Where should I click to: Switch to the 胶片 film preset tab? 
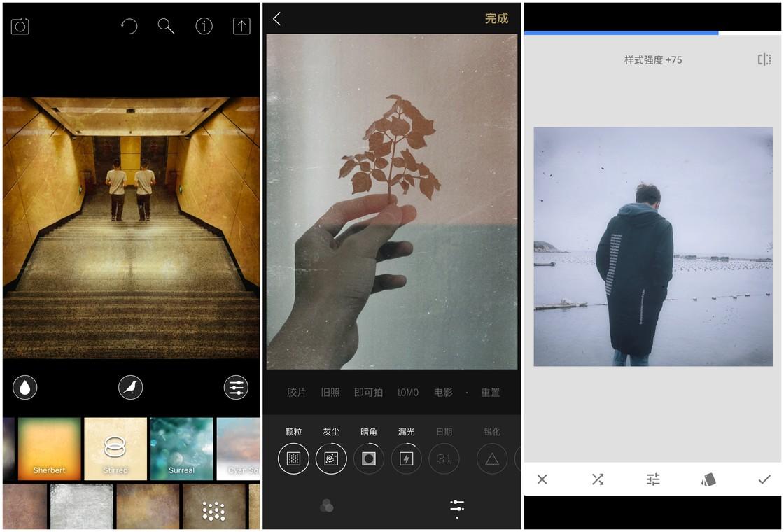tap(297, 393)
